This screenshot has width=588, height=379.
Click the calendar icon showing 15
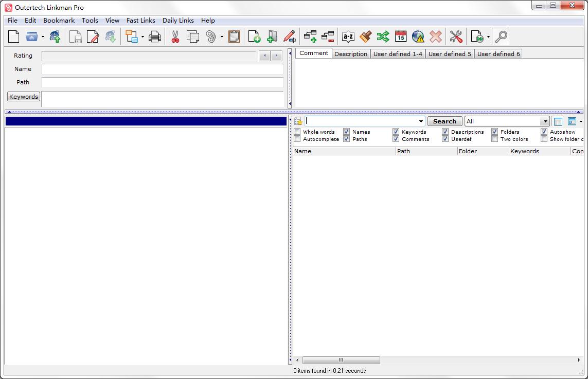[401, 37]
